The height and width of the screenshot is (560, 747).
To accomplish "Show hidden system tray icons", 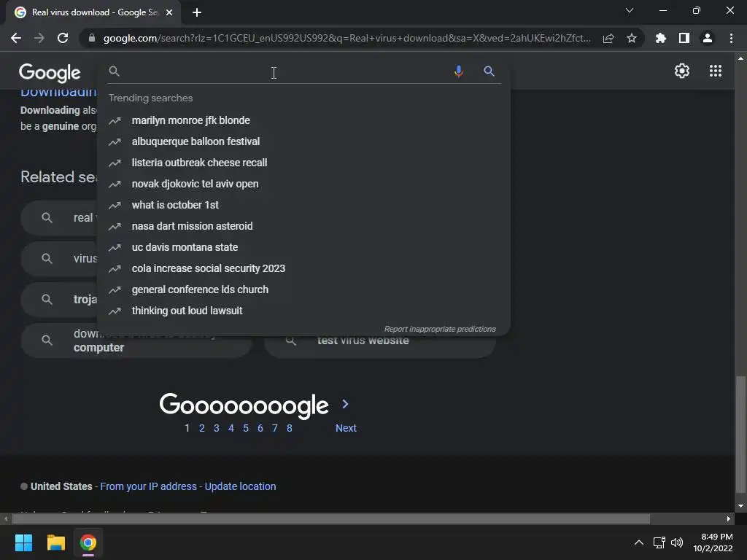I will [639, 542].
